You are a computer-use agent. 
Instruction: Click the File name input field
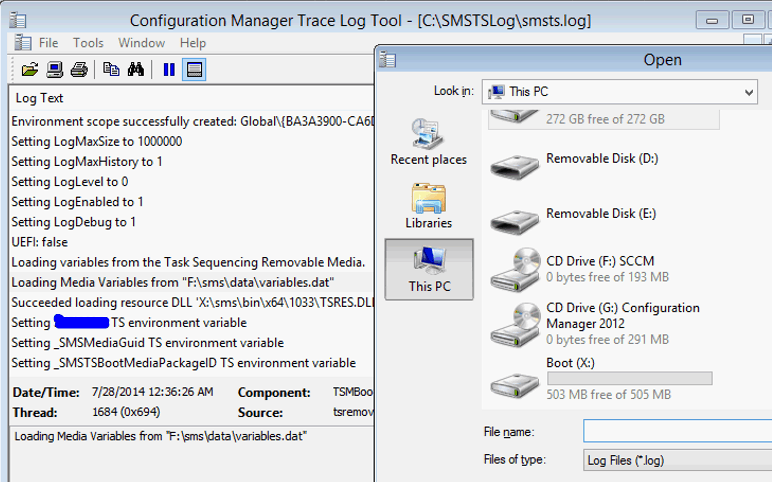[677, 431]
